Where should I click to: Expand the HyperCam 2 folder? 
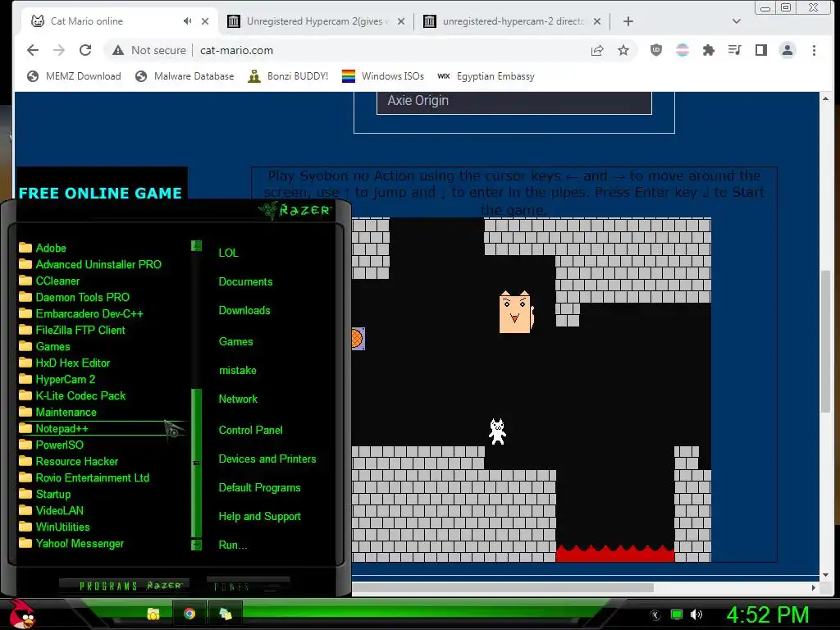pos(57,379)
